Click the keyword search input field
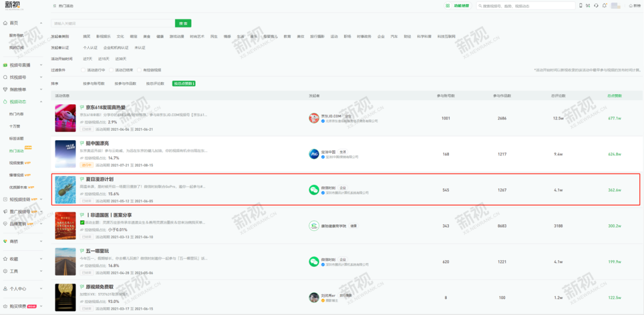The width and height of the screenshot is (644, 315). (x=113, y=23)
